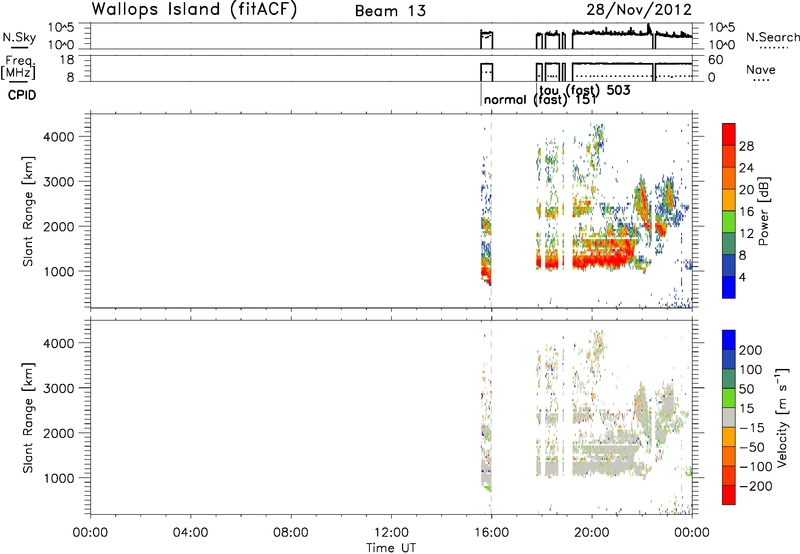Click the "04:00" time tick label
Viewport: 800px width, 554px height.
pyautogui.click(x=190, y=533)
